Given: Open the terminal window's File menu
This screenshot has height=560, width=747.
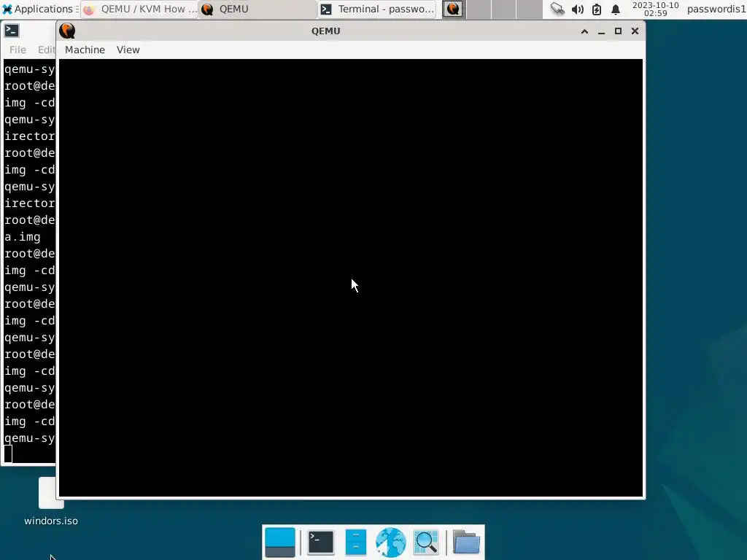Looking at the screenshot, I should click(x=18, y=50).
